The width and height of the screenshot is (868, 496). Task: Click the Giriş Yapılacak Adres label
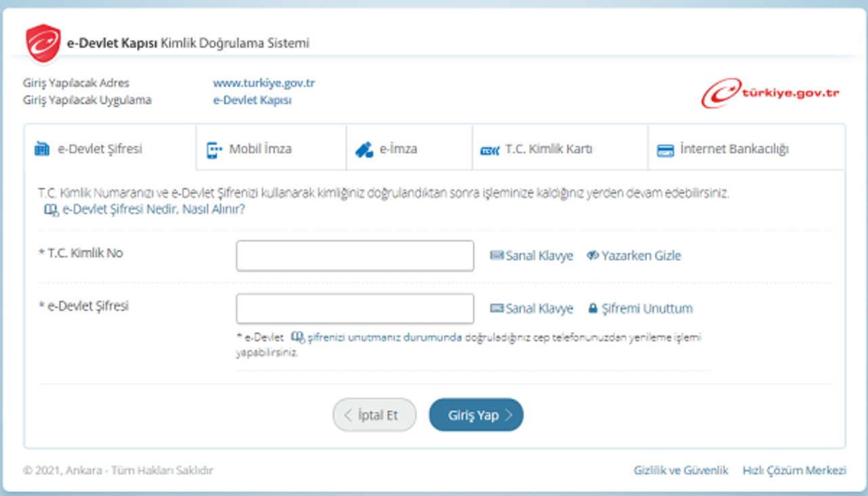(76, 83)
